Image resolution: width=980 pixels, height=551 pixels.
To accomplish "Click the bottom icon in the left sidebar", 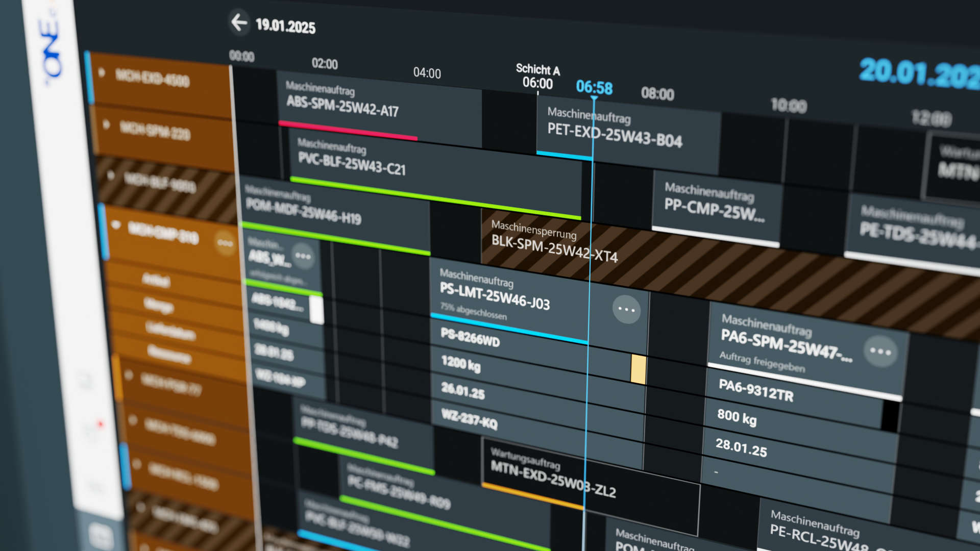I will 101,536.
